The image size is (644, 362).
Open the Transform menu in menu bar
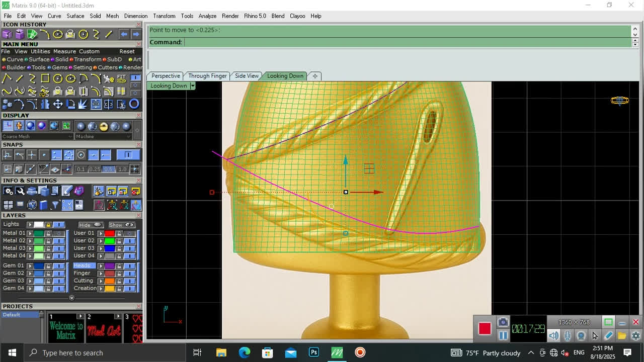tap(164, 16)
